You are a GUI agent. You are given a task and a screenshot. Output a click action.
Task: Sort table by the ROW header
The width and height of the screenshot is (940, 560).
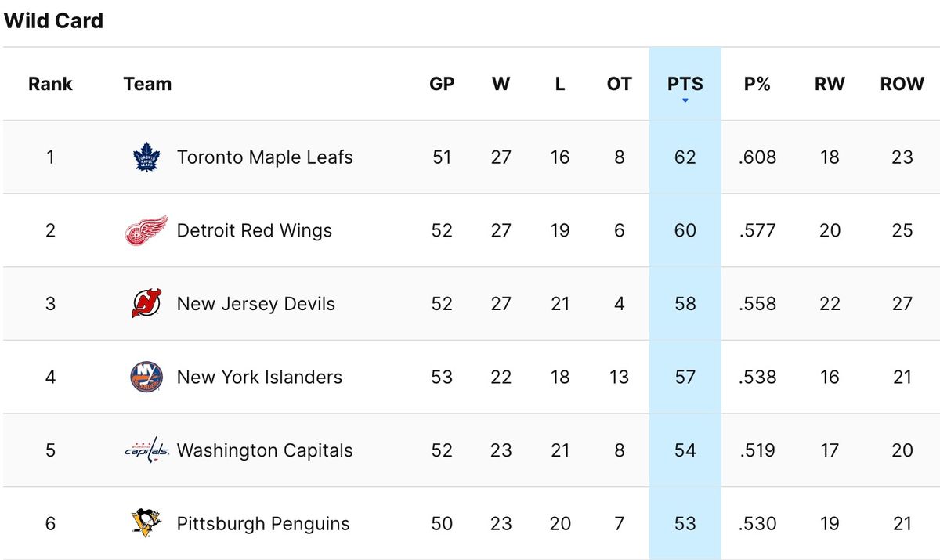pyautogui.click(x=902, y=84)
